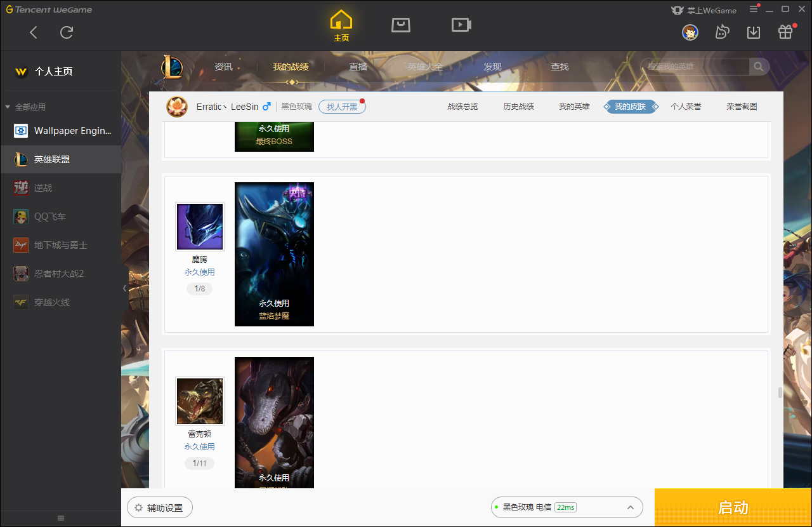Open the 直播 tab
The image size is (812, 527).
[358, 67]
